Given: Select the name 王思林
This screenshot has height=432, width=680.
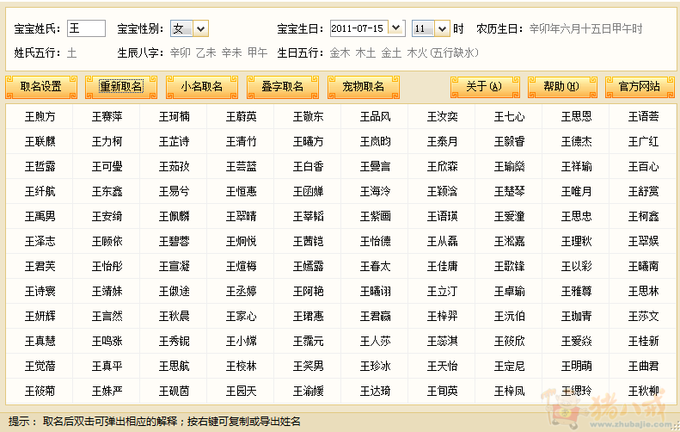Looking at the screenshot, I should coord(644,291).
